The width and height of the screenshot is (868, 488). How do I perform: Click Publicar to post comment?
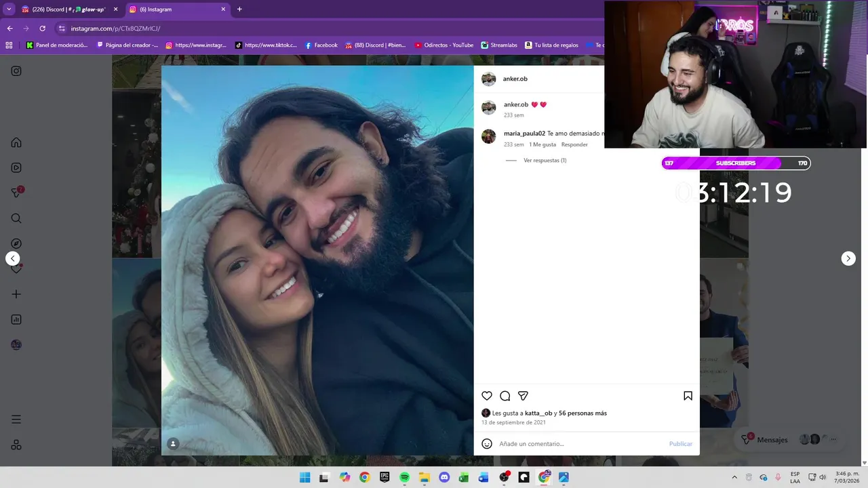[681, 444]
